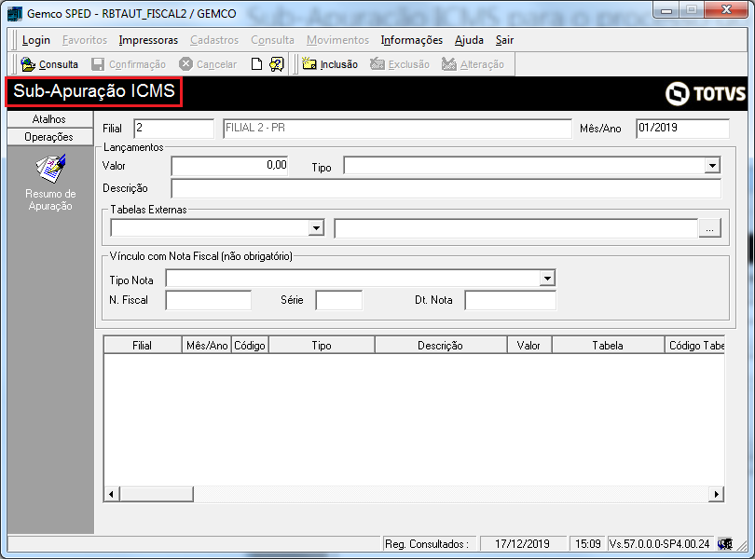Click the Tipo column header in grid
The height and width of the screenshot is (560, 755).
tap(322, 346)
